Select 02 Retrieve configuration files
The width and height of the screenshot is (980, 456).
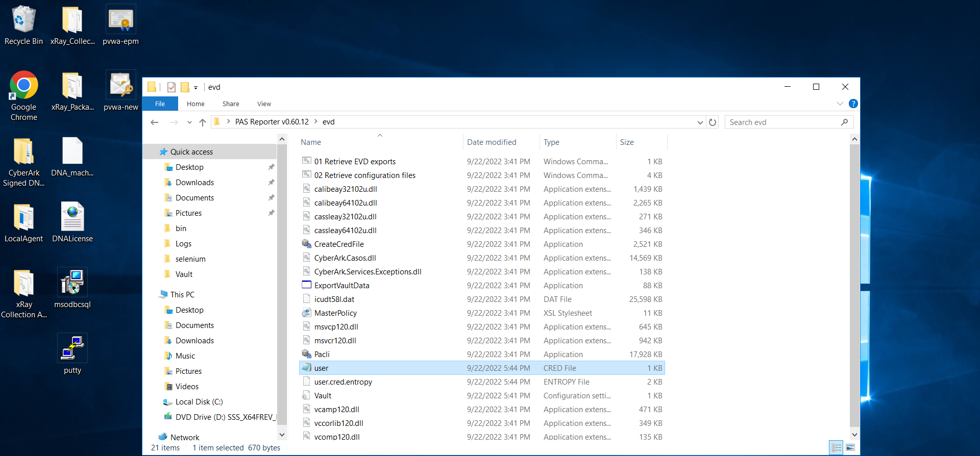coord(365,175)
